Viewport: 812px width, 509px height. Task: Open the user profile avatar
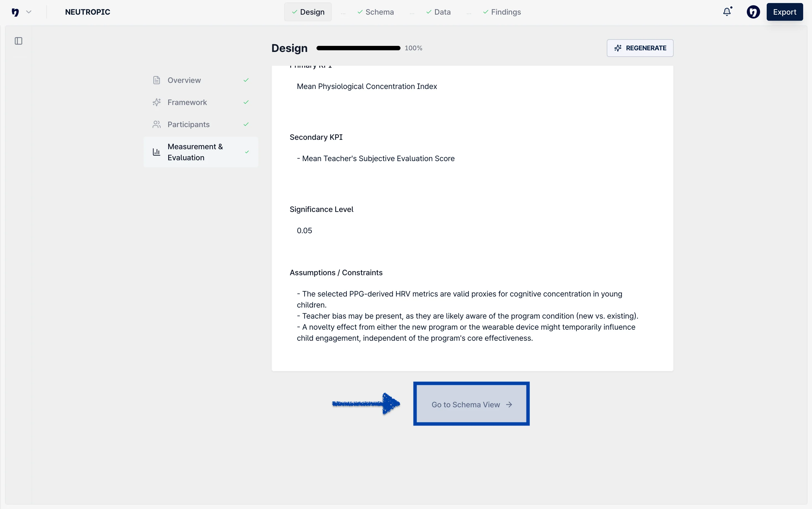click(753, 12)
